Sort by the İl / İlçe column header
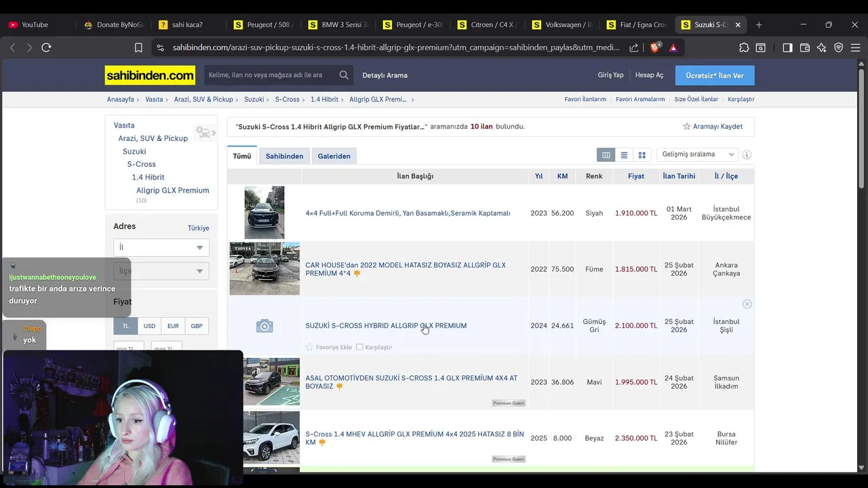The height and width of the screenshot is (488, 868). (726, 176)
